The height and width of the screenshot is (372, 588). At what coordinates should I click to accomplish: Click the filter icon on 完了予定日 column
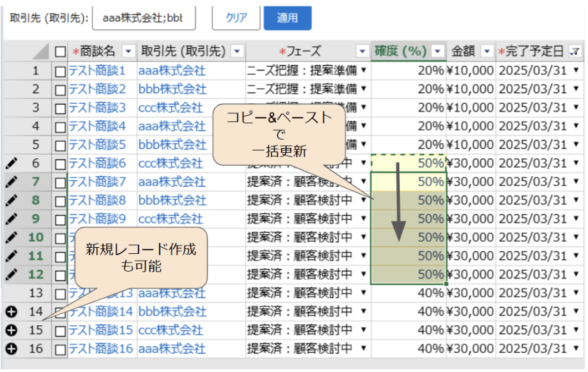pos(575,52)
